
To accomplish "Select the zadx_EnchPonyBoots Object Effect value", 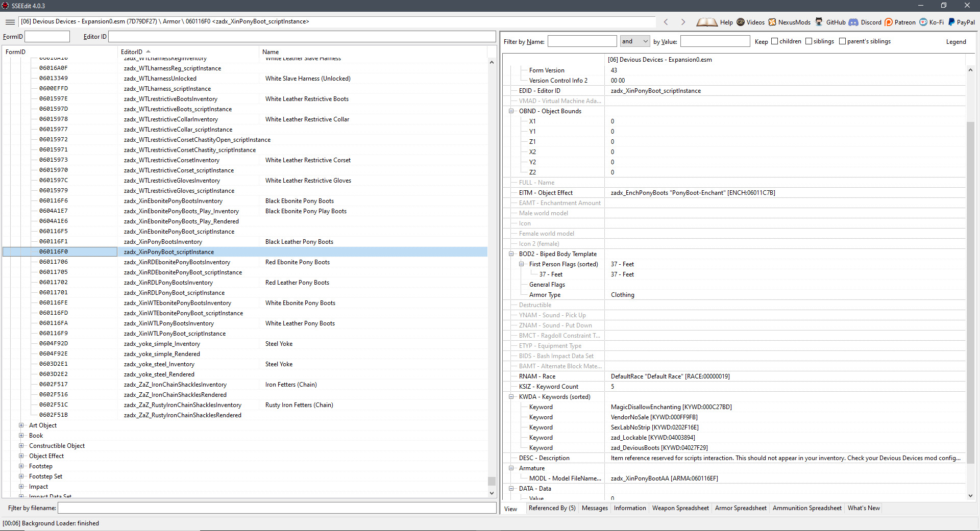I will [693, 193].
